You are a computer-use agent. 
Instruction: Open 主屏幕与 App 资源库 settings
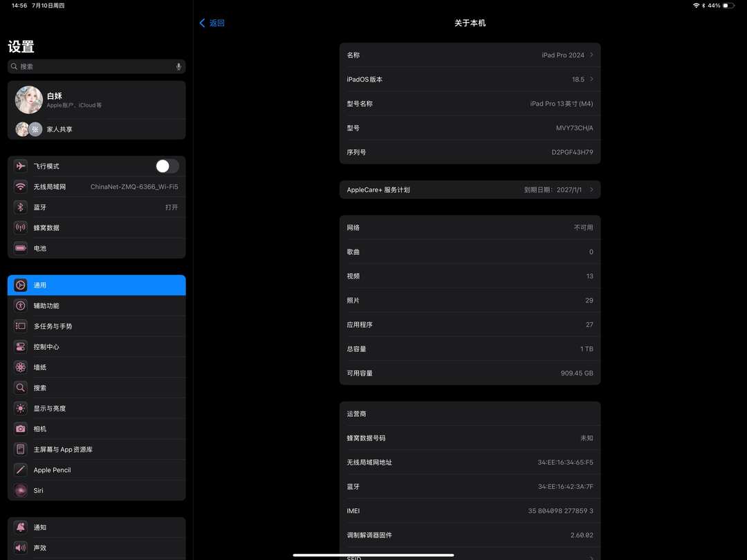(97, 449)
